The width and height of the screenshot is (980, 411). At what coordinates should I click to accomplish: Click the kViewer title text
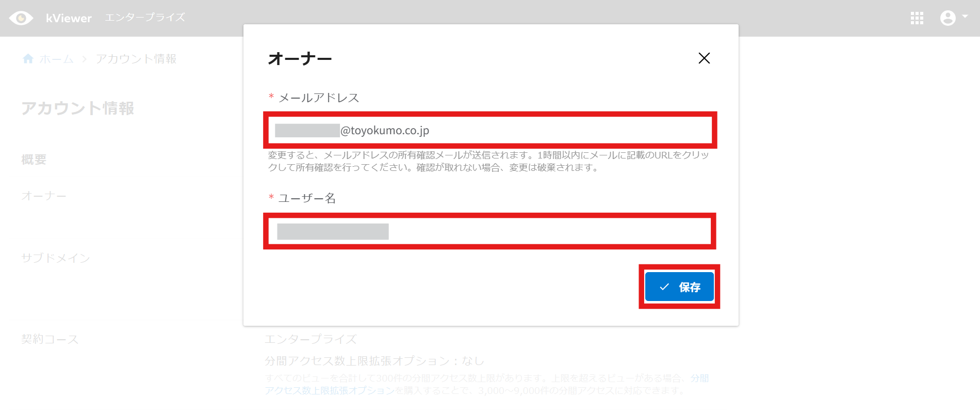(69, 18)
